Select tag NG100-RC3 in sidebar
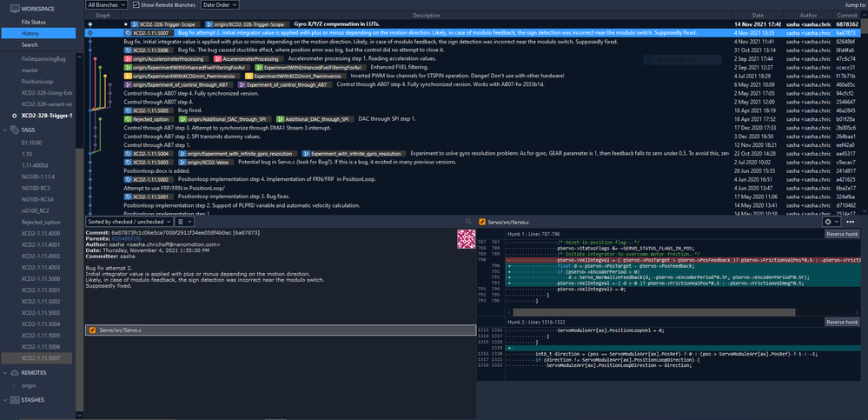 coord(37,188)
